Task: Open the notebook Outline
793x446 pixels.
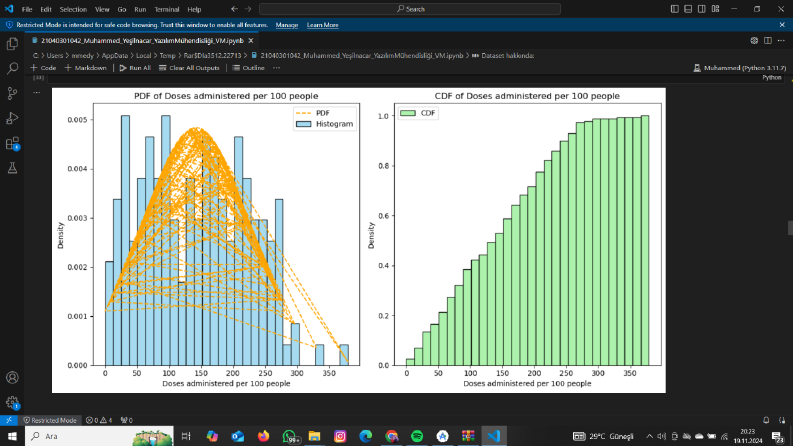Action: pos(248,68)
